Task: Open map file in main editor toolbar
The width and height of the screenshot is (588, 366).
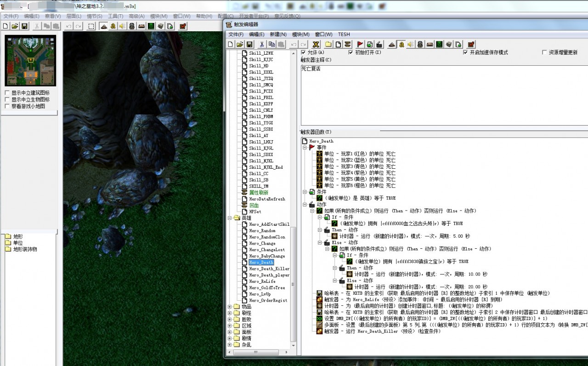Action: click(x=15, y=26)
